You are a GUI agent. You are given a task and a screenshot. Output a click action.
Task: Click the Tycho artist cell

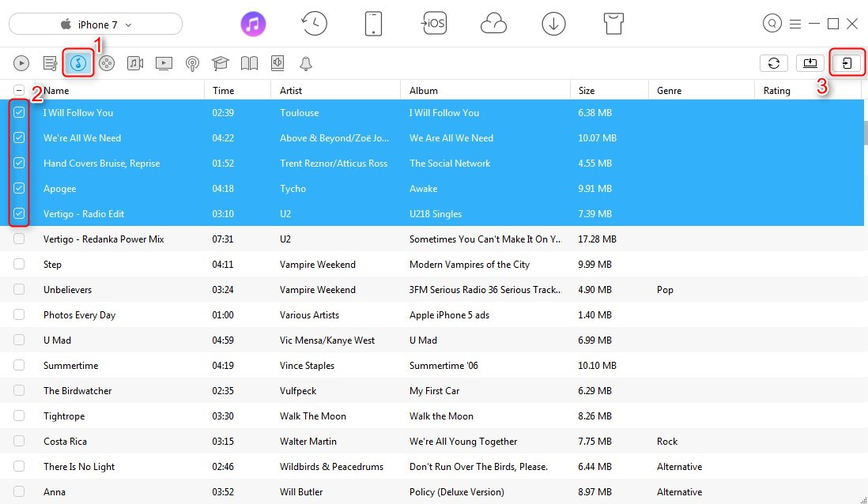pos(292,189)
